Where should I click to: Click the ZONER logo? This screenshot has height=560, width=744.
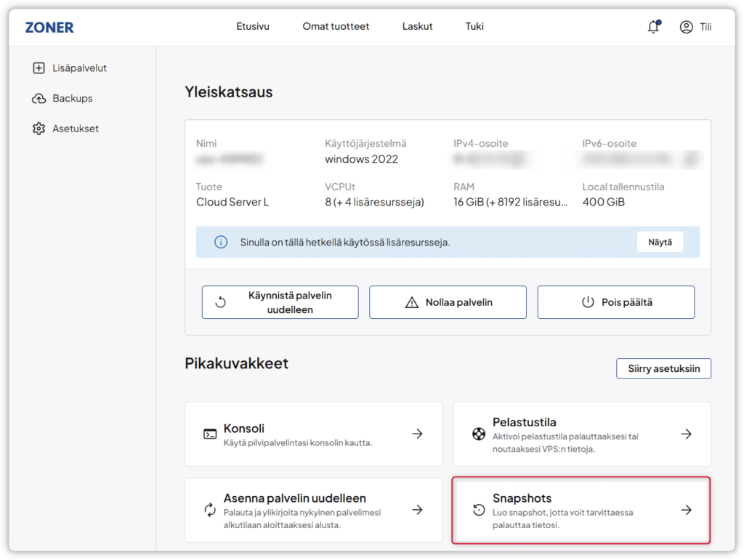pos(49,27)
